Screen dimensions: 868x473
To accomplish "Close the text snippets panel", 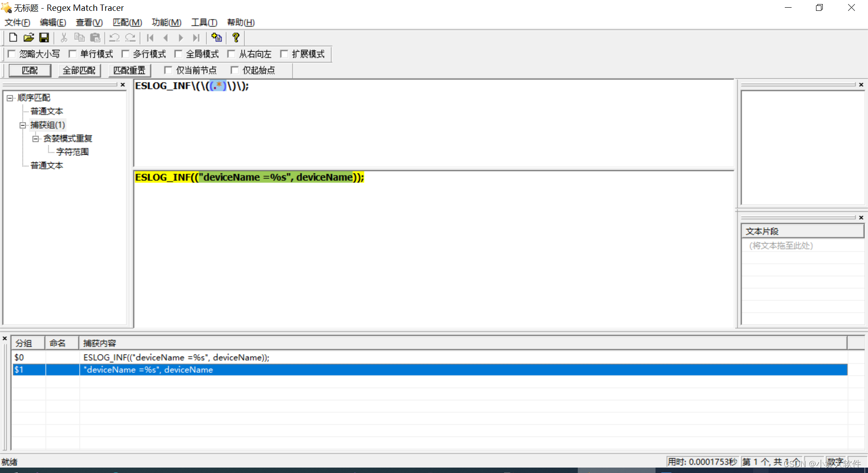I will [861, 218].
